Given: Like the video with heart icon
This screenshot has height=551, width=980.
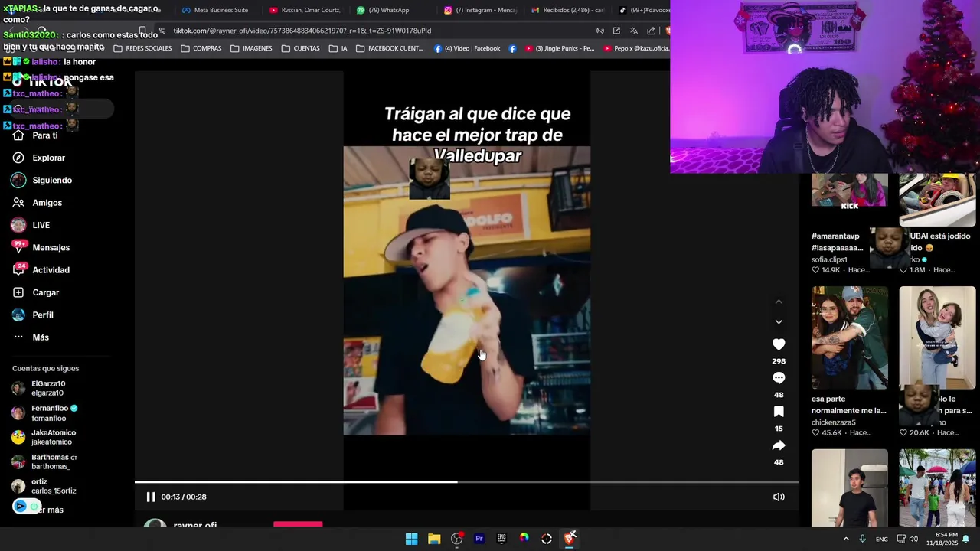Looking at the screenshot, I should pyautogui.click(x=779, y=344).
